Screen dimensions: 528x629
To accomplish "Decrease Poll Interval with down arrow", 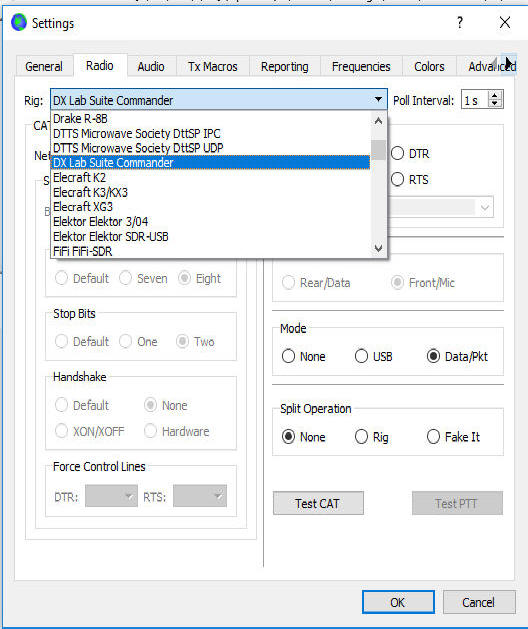I will (495, 103).
